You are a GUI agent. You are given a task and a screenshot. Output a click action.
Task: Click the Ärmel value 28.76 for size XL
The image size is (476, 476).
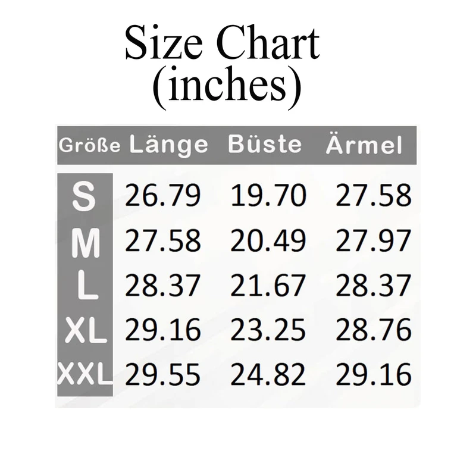pos(373,331)
